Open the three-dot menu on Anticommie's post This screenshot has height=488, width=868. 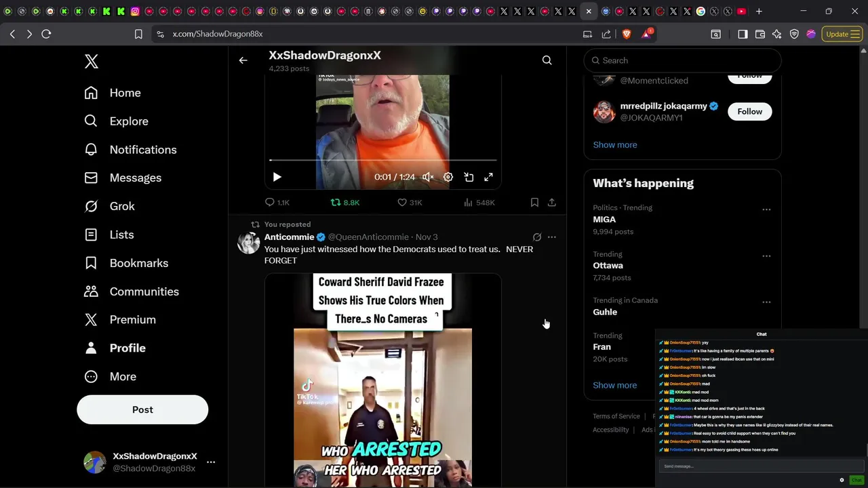pos(552,237)
